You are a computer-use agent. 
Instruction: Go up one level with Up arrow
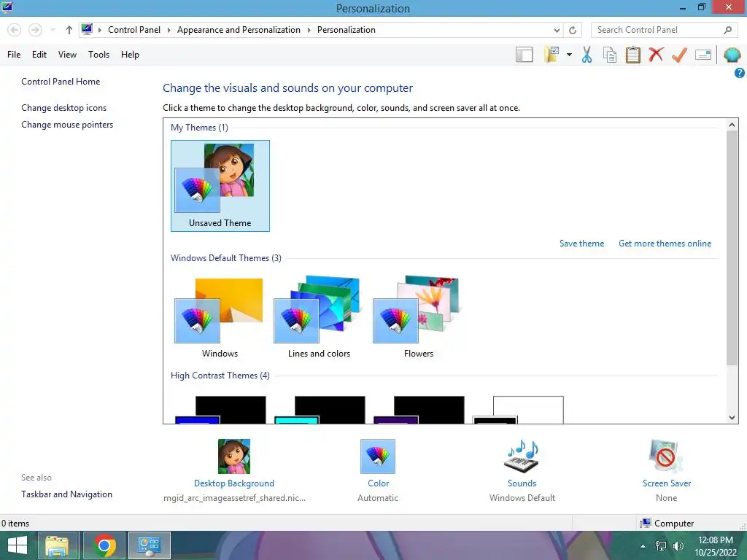69,30
